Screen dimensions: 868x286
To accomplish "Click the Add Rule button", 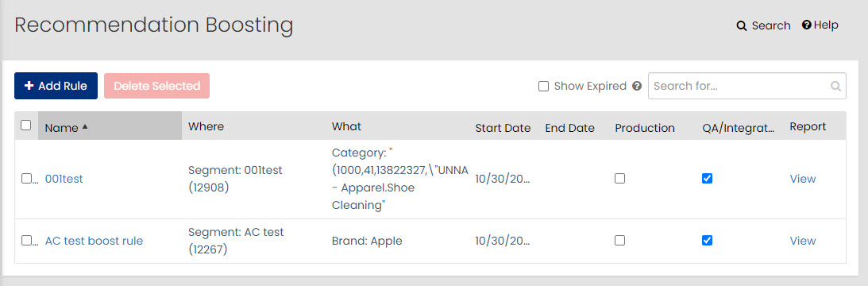I will (x=56, y=86).
